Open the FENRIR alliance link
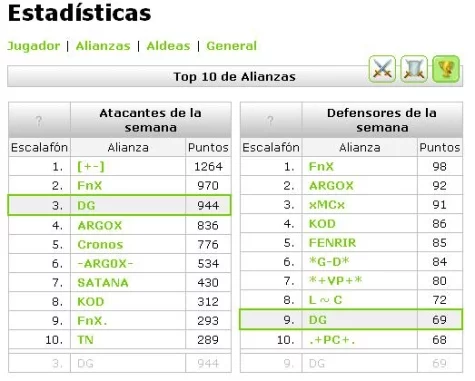 point(332,243)
